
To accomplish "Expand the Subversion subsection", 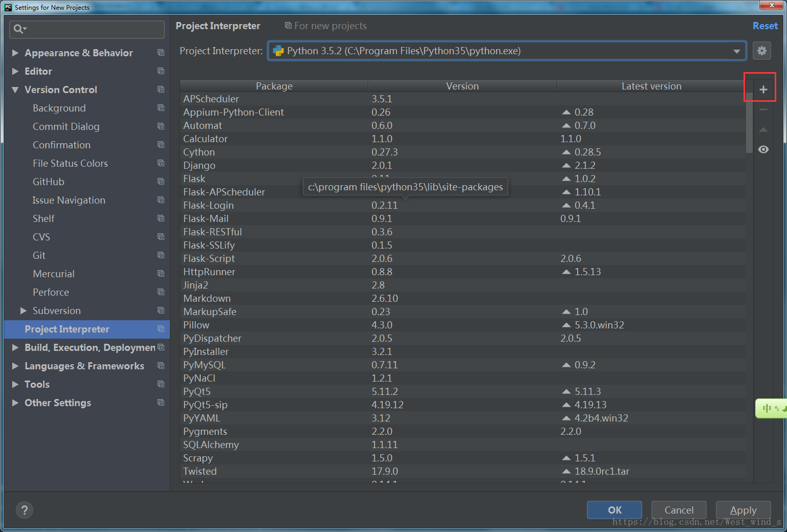I will pyautogui.click(x=24, y=311).
